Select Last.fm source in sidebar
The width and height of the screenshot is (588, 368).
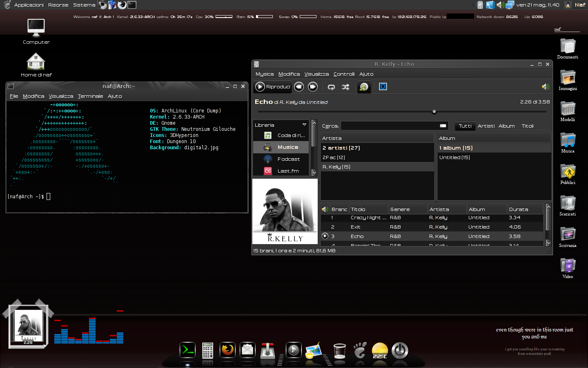(x=281, y=171)
